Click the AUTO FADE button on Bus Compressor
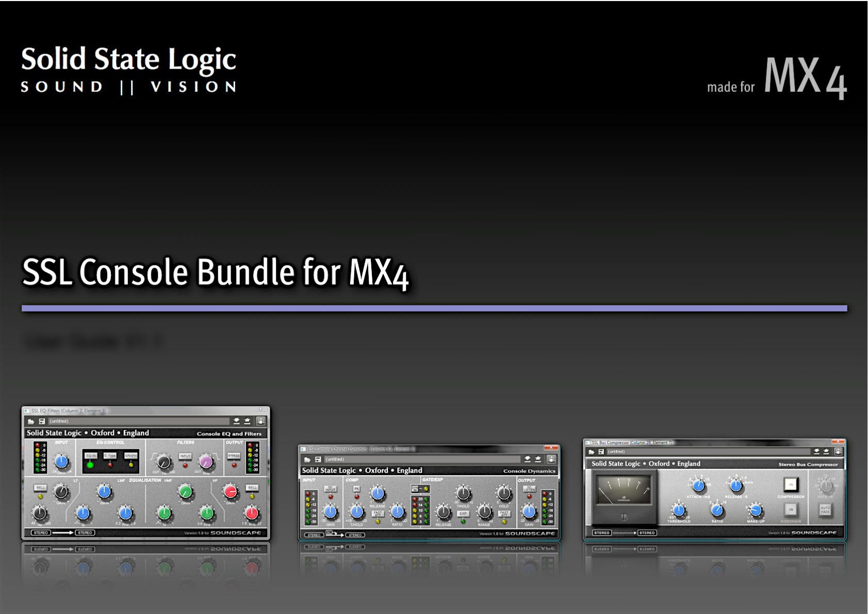Viewport: 868px width, 614px height. coord(825,510)
